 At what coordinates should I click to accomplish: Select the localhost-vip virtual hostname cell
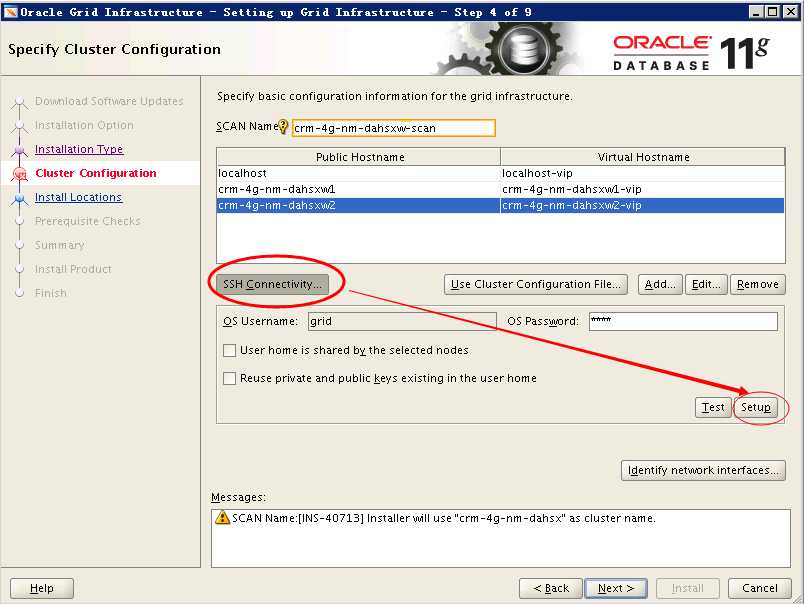tap(642, 173)
